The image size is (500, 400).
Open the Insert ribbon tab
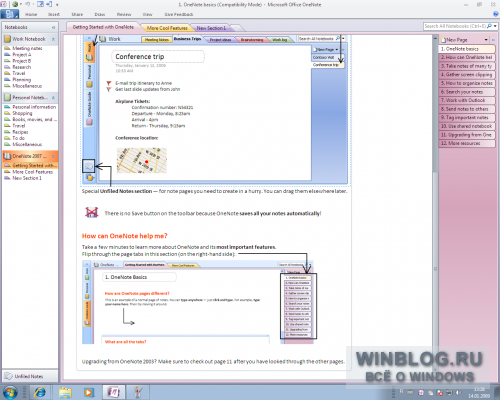[x=54, y=14]
